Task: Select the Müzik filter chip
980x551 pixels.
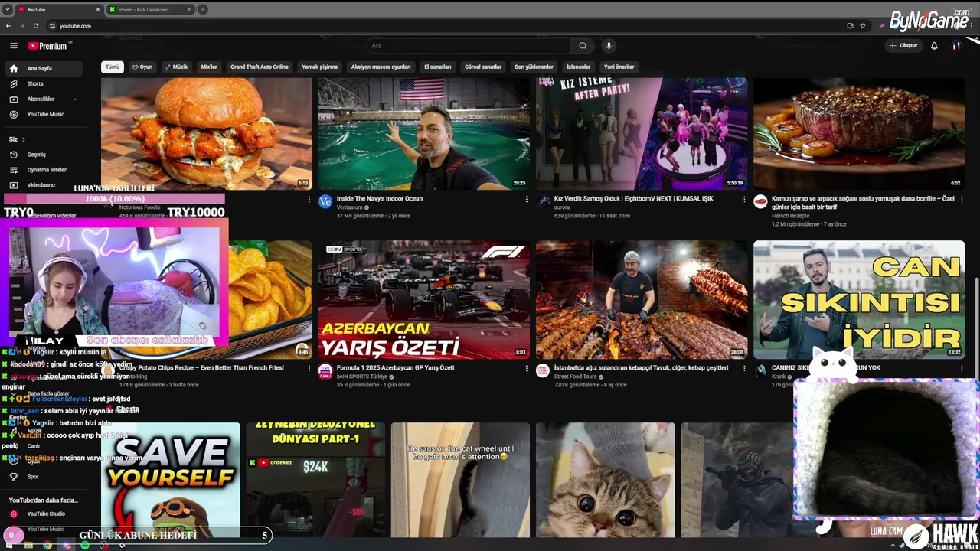Action: (x=176, y=67)
